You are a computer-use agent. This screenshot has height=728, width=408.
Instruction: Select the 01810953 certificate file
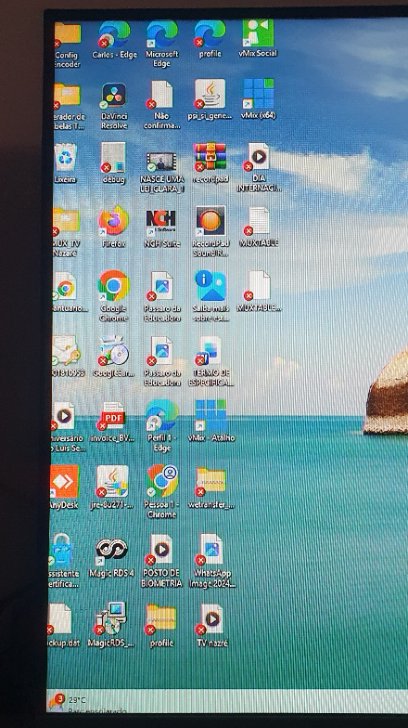click(68, 356)
